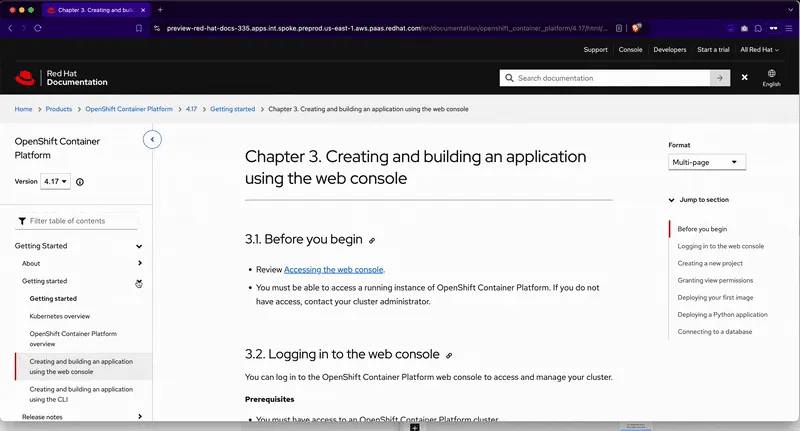This screenshot has height=431, width=800.
Task: Click the browser forward arrow
Action: click(23, 28)
